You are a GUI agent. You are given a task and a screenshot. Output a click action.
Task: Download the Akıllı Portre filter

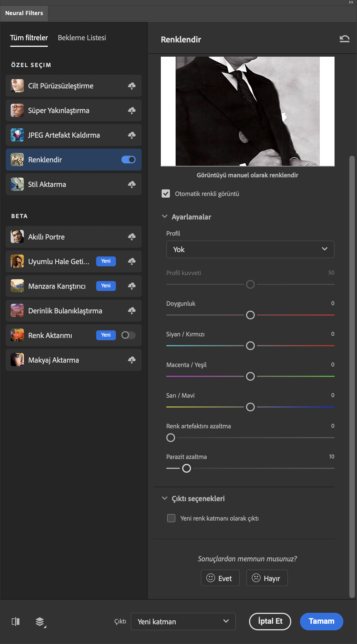(x=132, y=237)
